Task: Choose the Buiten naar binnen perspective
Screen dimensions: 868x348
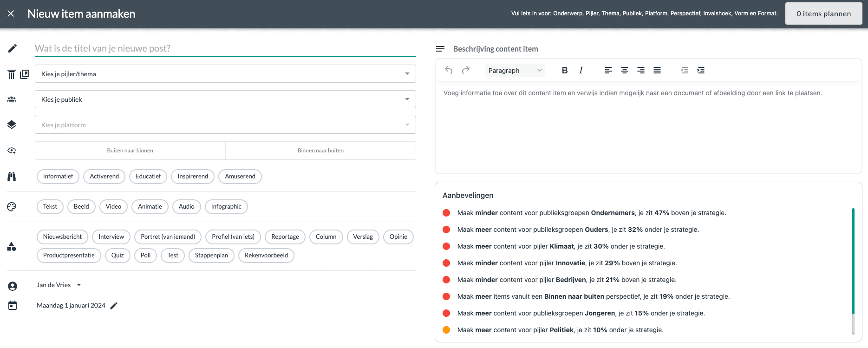Action: [130, 151]
